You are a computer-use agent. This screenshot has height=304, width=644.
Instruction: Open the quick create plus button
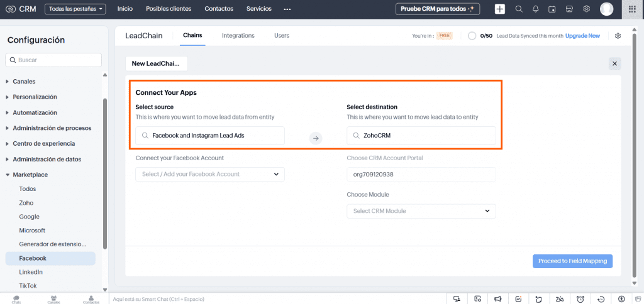click(x=500, y=9)
